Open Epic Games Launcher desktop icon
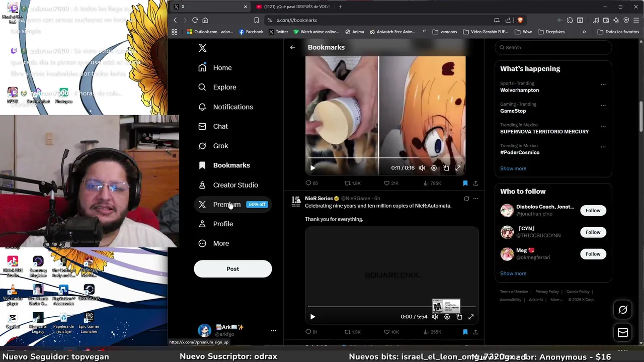Viewport: 644px width, 362px height. (x=89, y=323)
